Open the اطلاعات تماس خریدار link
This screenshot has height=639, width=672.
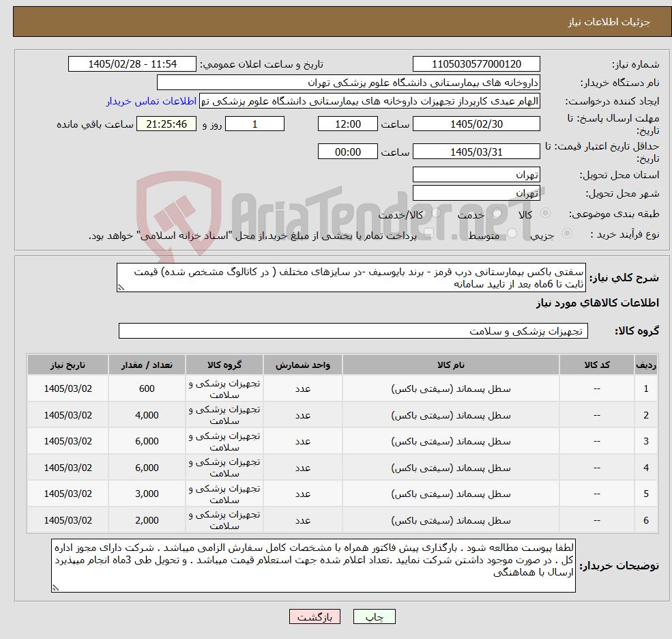tap(151, 101)
